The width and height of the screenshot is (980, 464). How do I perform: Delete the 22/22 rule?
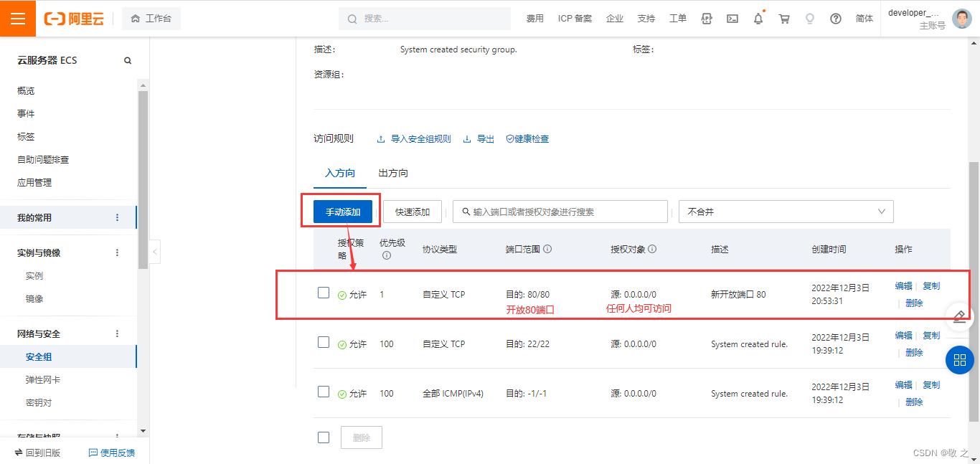coord(914,353)
